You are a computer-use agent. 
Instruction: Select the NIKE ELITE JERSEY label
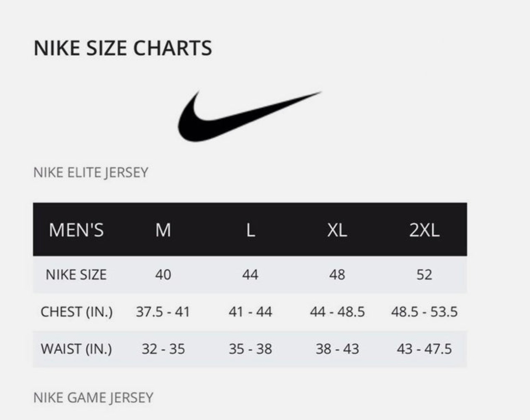[x=91, y=172]
